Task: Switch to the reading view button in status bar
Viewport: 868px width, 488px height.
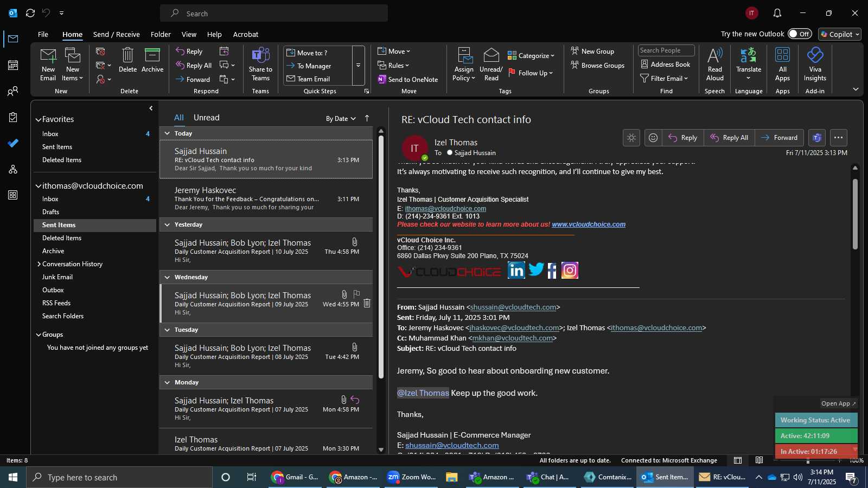Action: pyautogui.click(x=759, y=460)
